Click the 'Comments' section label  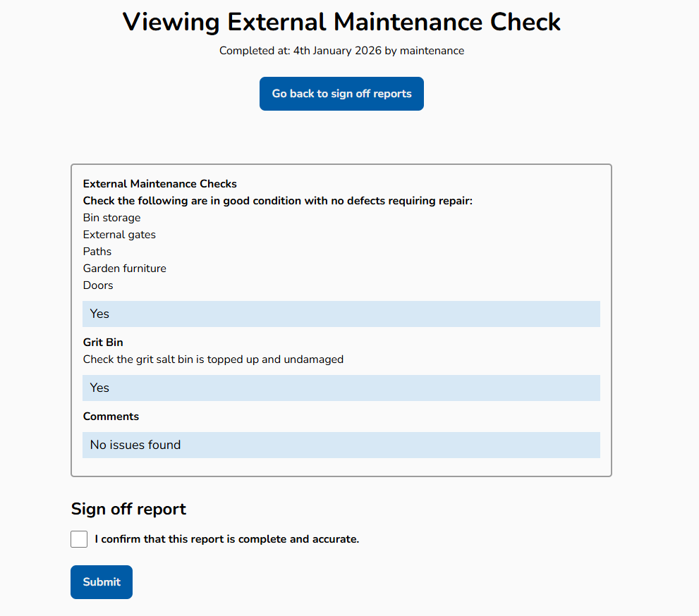click(x=111, y=416)
